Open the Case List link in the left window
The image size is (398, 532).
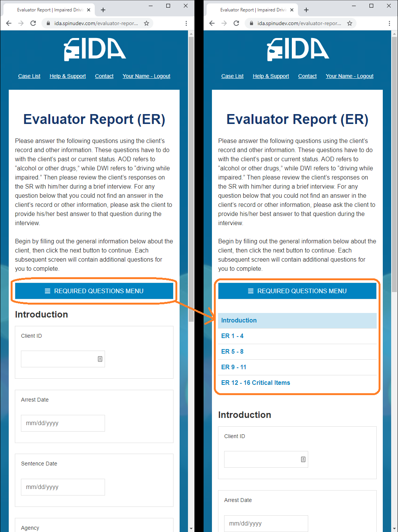pyautogui.click(x=29, y=76)
